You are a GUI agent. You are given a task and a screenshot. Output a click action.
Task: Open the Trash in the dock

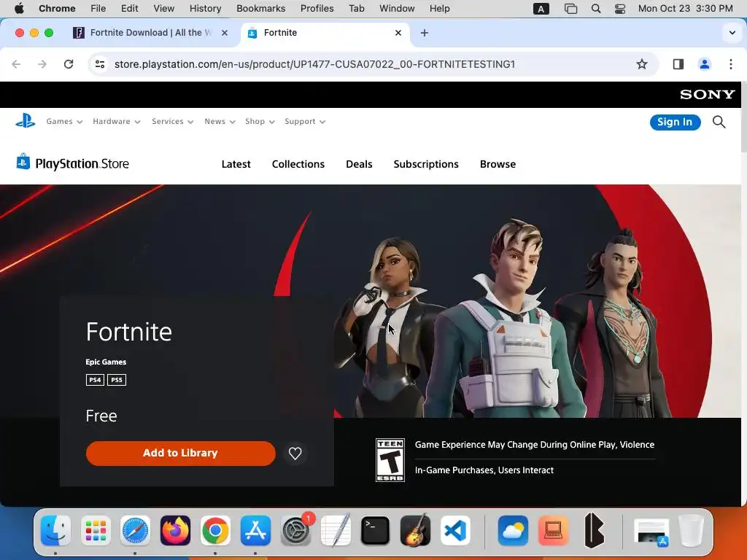692,530
